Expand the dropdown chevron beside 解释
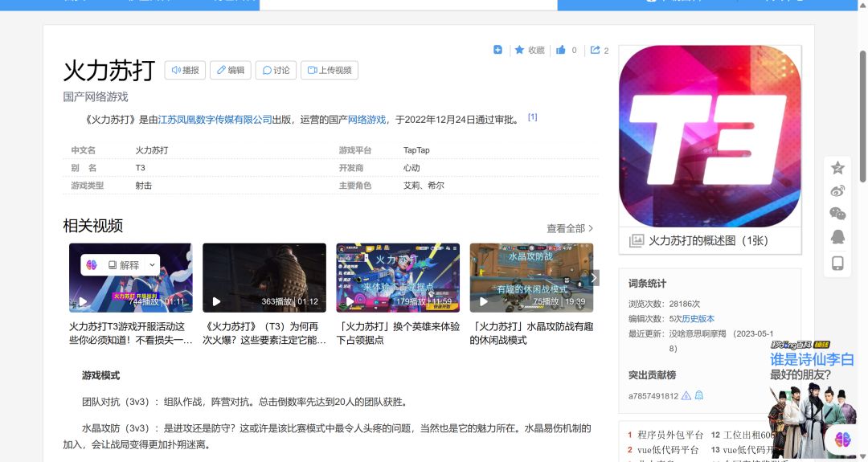 tap(152, 265)
